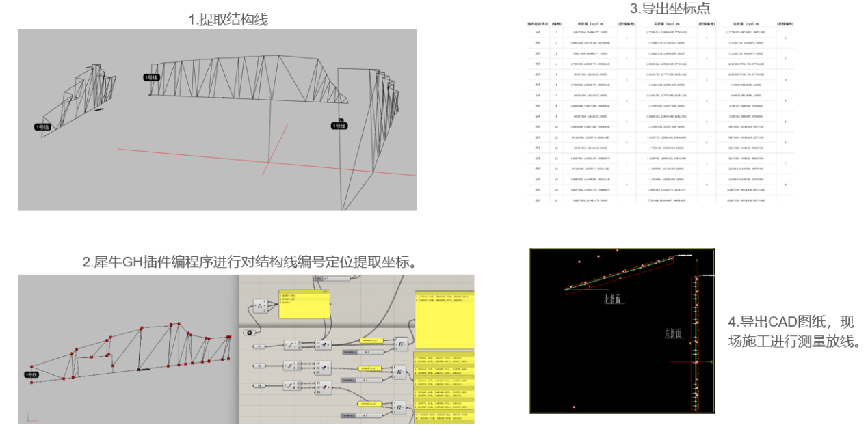Click the top D1 D2 colored-arrow component
The image size is (868, 425).
[x=322, y=345]
